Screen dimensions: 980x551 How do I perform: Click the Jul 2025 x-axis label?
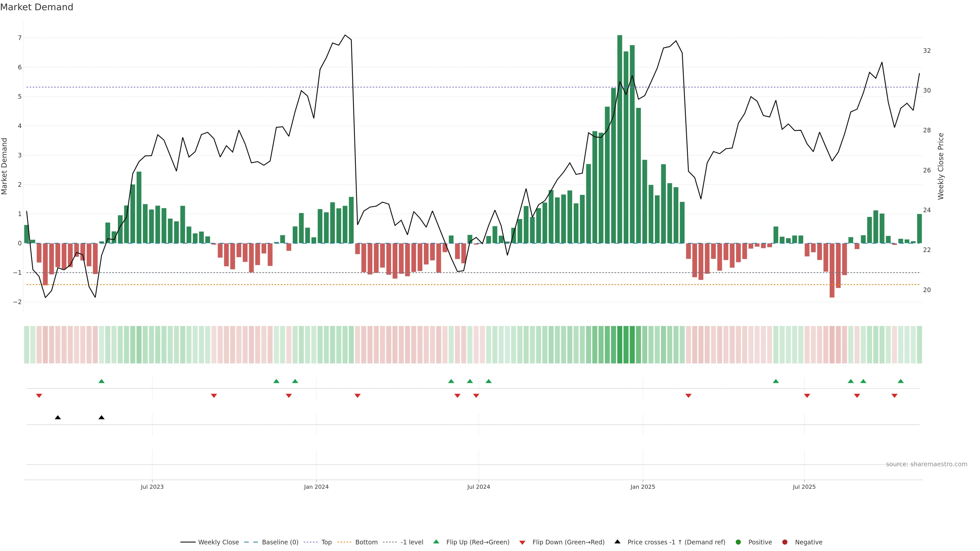804,487
